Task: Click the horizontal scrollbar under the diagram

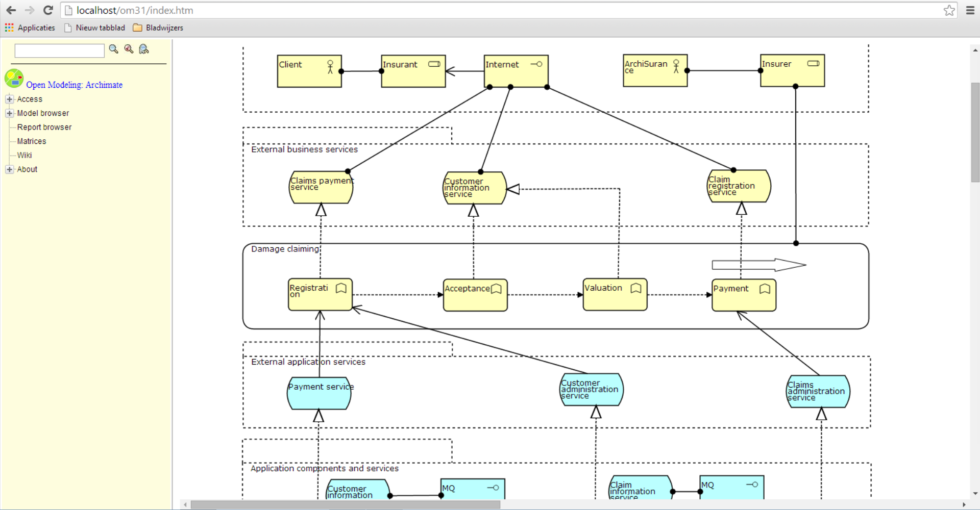Action: click(345, 504)
